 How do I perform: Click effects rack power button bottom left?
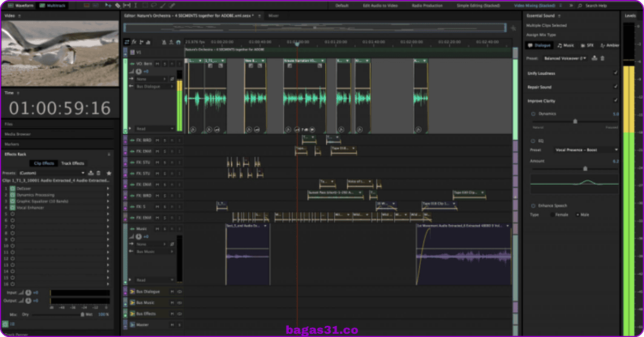tap(5, 324)
